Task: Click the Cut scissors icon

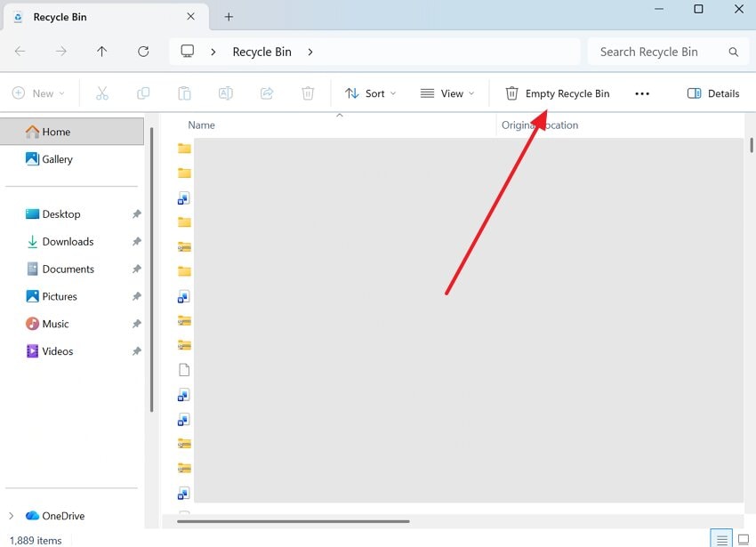Action: 102,93
